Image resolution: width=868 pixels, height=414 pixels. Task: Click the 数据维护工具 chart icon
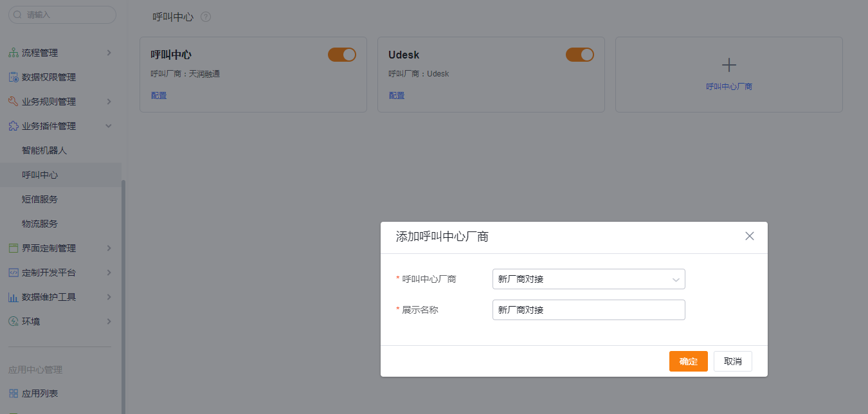[13, 297]
